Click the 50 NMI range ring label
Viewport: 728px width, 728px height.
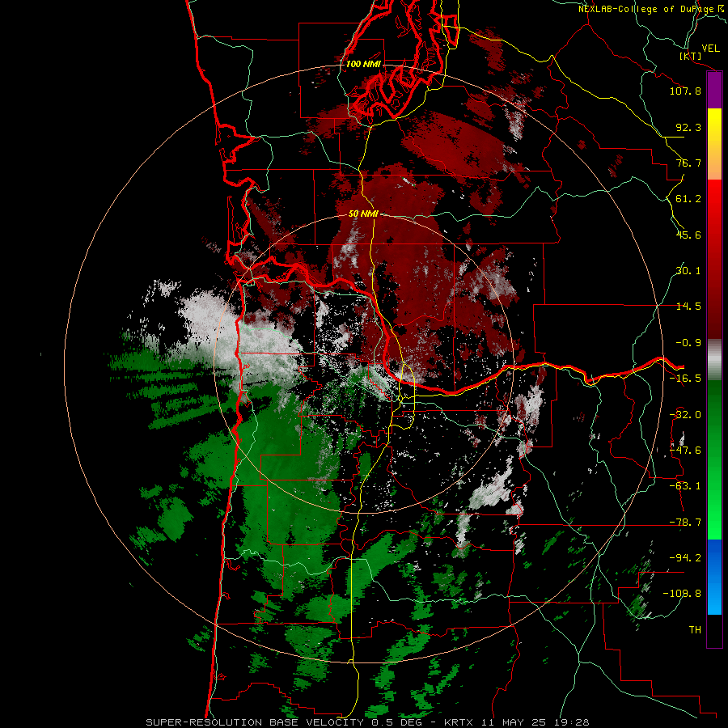(x=363, y=214)
